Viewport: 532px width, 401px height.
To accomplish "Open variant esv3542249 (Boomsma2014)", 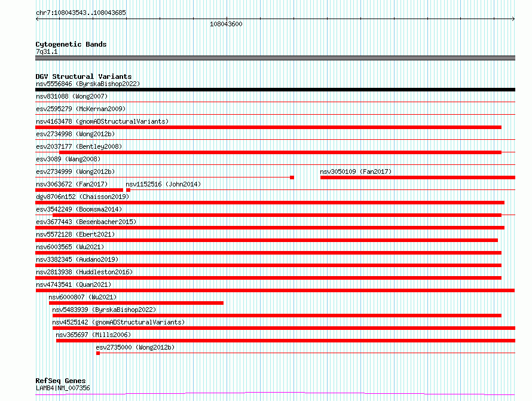I will click(x=79, y=209).
